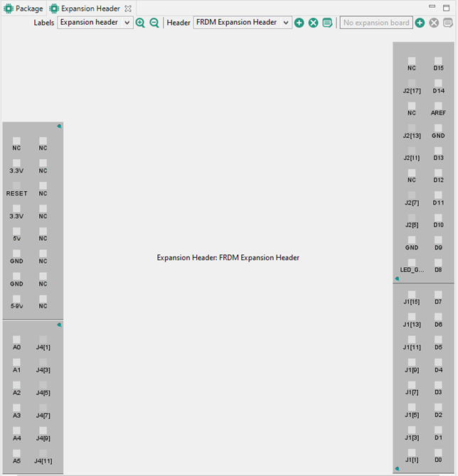
Task: Select pin J1[15]
Action: click(412, 294)
